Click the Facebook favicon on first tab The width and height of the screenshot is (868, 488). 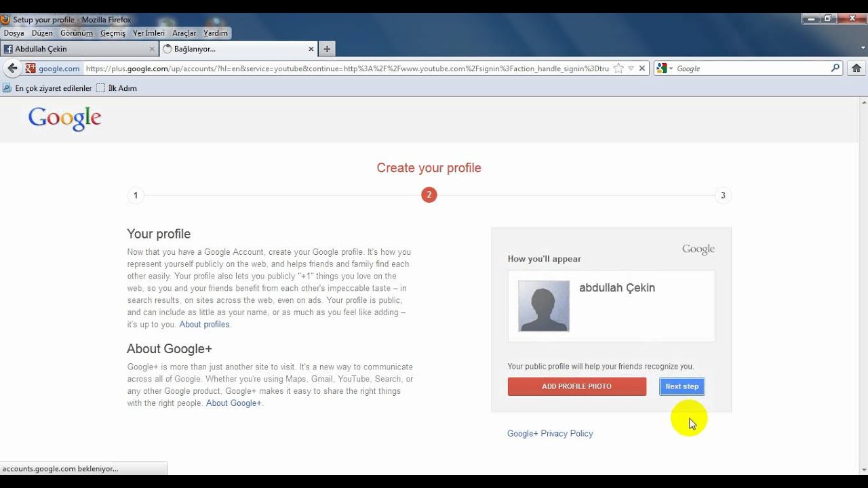click(8, 49)
